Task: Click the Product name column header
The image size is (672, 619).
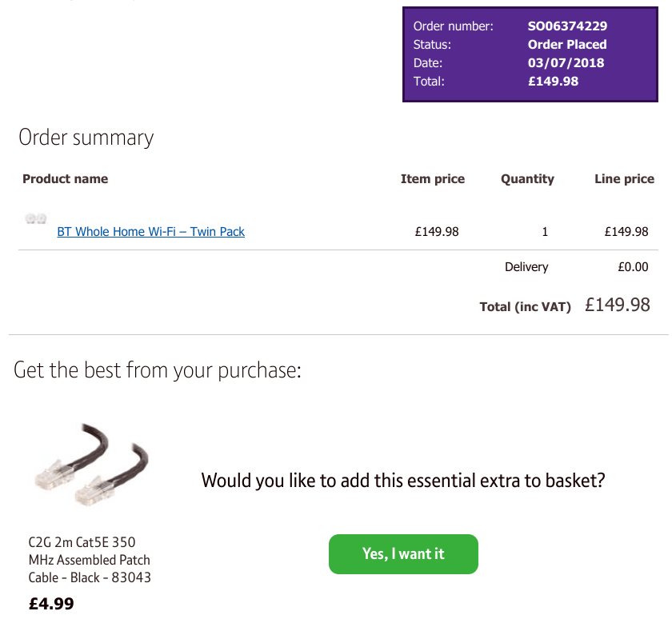Action: tap(66, 178)
